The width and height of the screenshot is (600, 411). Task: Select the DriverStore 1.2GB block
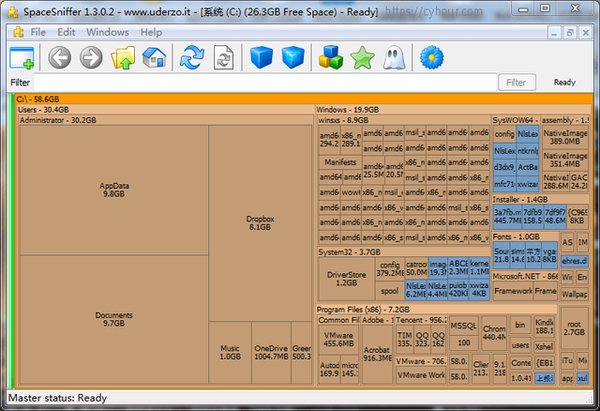tap(347, 279)
